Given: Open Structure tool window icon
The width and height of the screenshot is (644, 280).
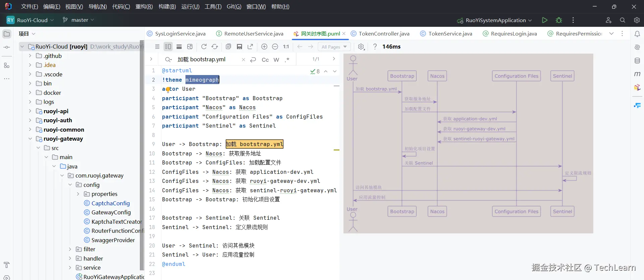Looking at the screenshot, I should click(7, 65).
